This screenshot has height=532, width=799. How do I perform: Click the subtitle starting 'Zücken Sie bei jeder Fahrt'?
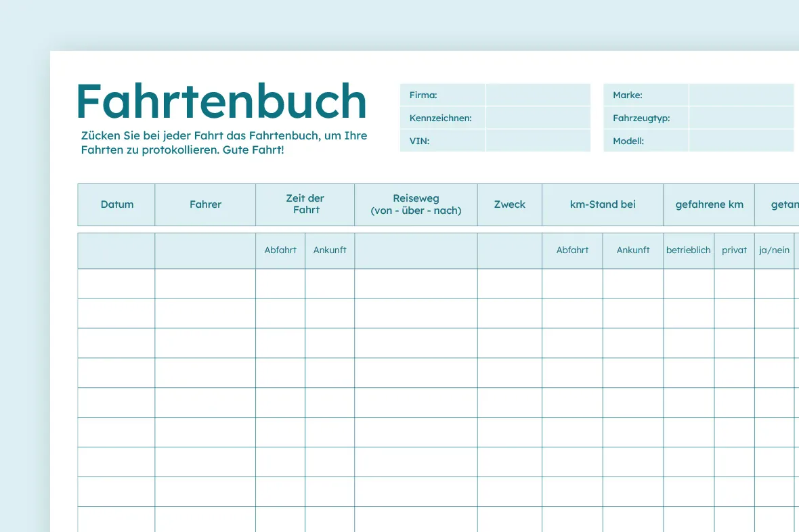(224, 143)
